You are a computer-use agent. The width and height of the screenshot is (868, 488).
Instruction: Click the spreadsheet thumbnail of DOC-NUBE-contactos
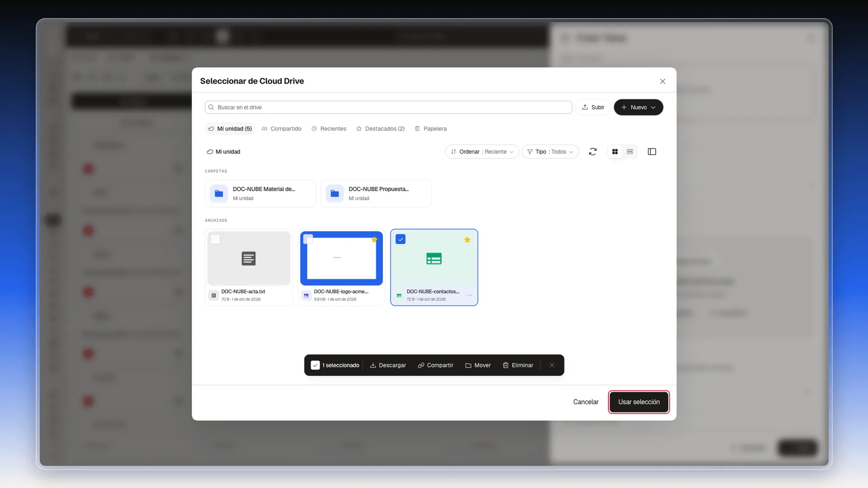(434, 258)
